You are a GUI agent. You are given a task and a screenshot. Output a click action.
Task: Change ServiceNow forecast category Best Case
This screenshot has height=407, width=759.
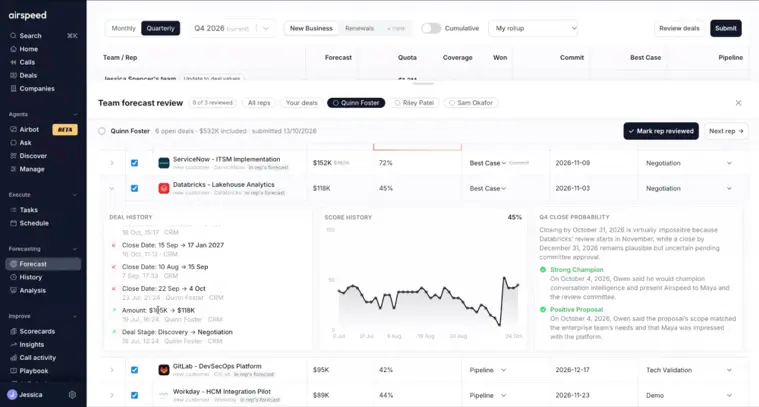487,163
